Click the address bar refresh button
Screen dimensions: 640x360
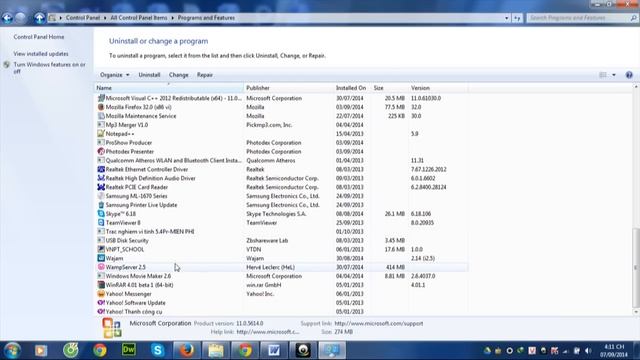(x=517, y=18)
